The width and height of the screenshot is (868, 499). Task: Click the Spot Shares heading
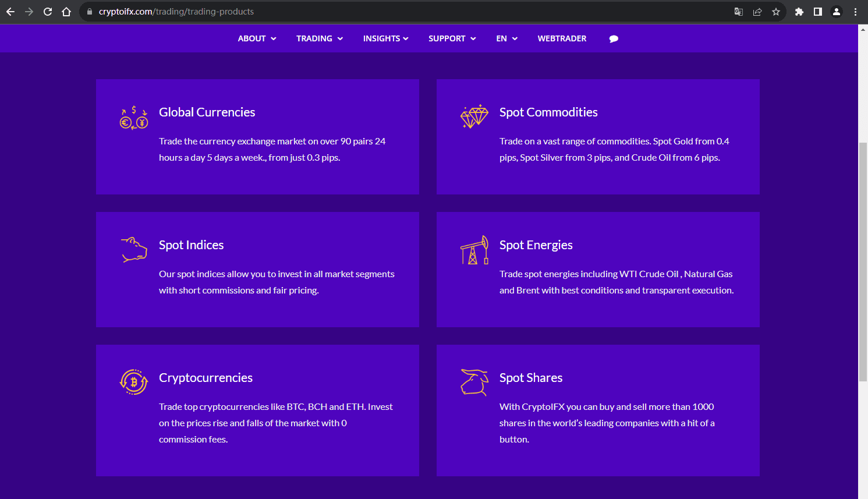pos(531,378)
